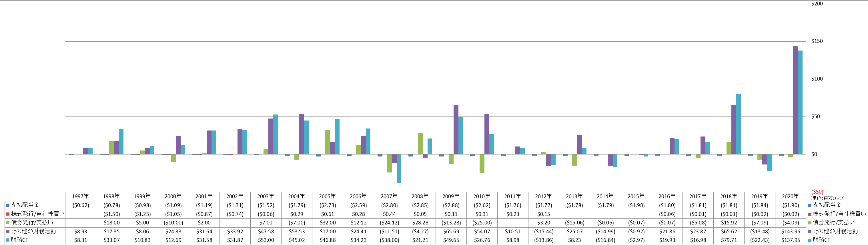The width and height of the screenshot is (868, 245).
Task: Select the 2013年 column header
Action: [x=574, y=196]
